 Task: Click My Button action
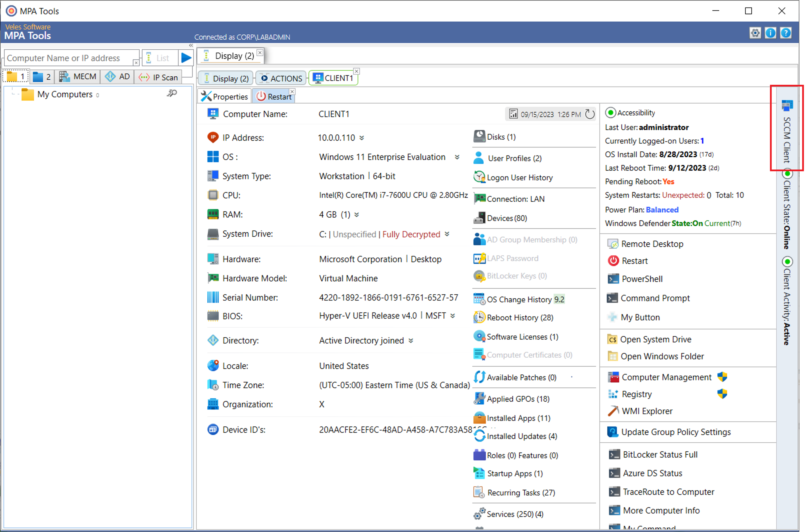(634, 317)
